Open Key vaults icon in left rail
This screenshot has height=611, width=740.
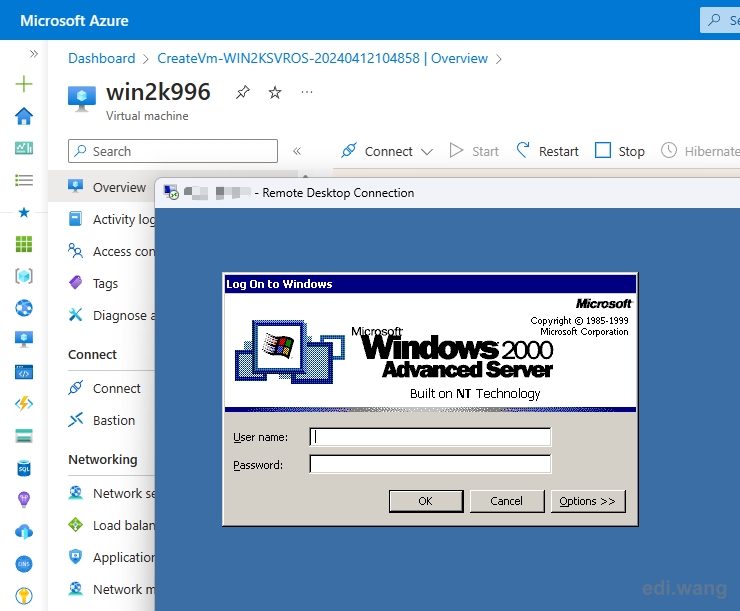tap(24, 596)
